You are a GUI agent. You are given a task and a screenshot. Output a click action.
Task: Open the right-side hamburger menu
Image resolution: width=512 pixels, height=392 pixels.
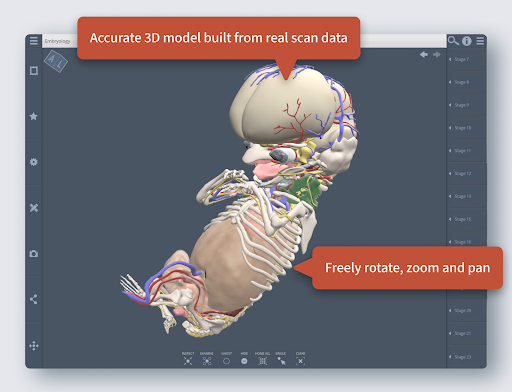pyautogui.click(x=480, y=41)
